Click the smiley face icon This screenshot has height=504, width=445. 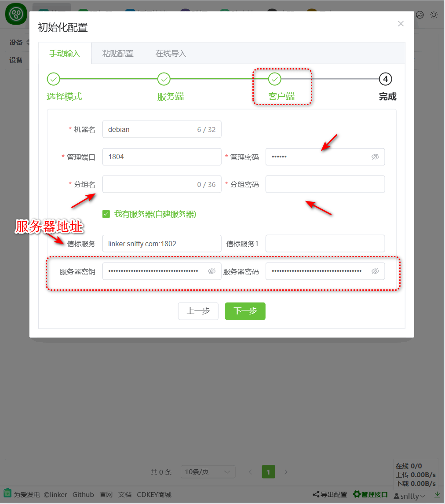(x=419, y=15)
